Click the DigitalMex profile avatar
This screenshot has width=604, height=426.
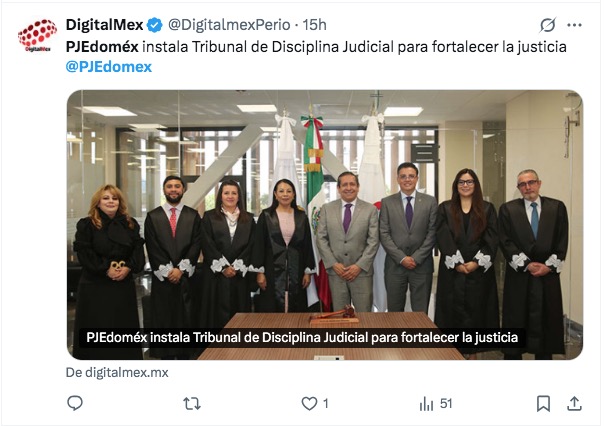point(37,35)
